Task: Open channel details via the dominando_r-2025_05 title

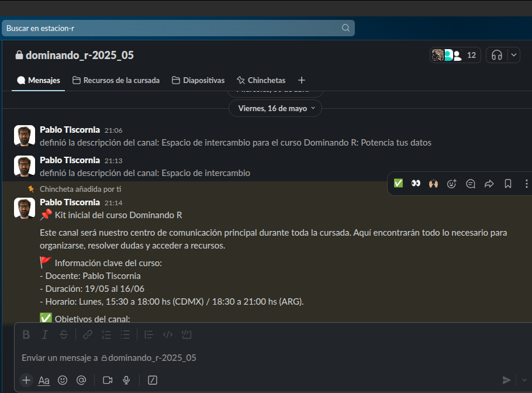Action: (80, 56)
